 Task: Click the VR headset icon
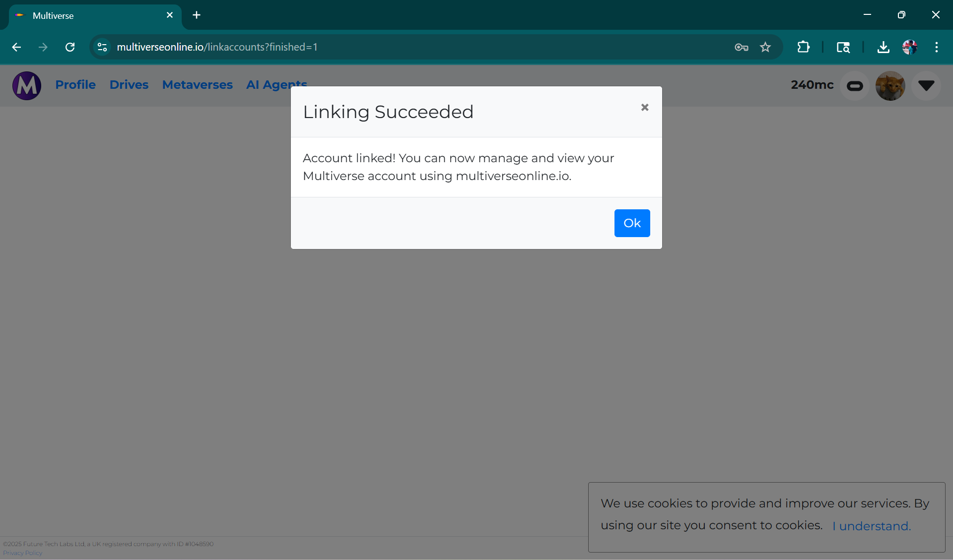(x=854, y=86)
